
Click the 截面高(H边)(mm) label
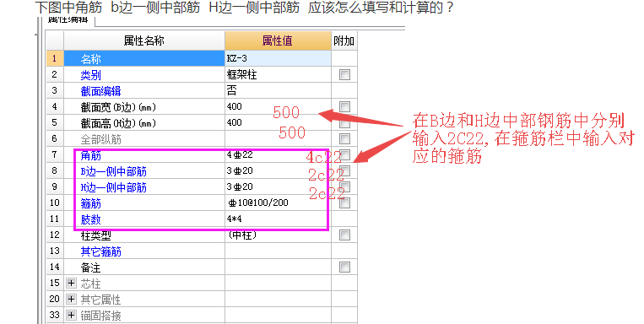pyautogui.click(x=118, y=123)
